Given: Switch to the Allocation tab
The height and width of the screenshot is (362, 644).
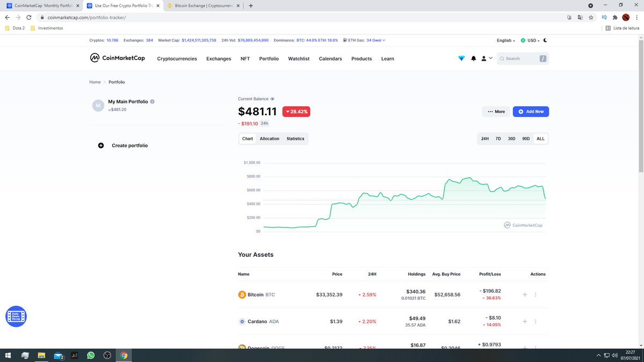Looking at the screenshot, I should tap(269, 138).
